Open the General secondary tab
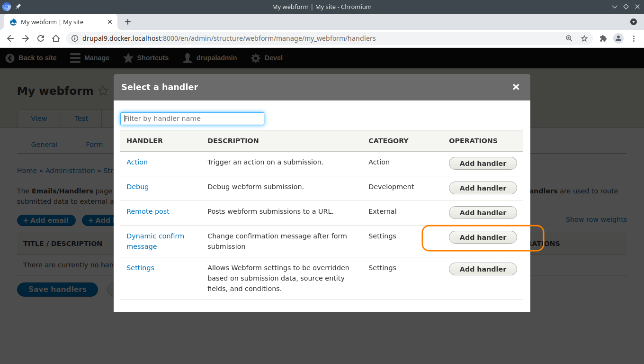Viewport: 644px width, 364px height. coord(45,145)
